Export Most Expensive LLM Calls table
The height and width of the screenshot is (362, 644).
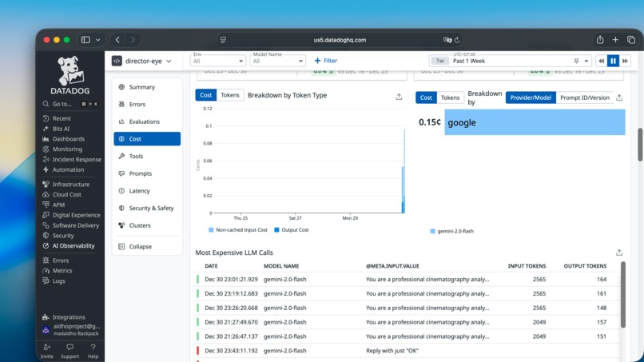click(619, 253)
